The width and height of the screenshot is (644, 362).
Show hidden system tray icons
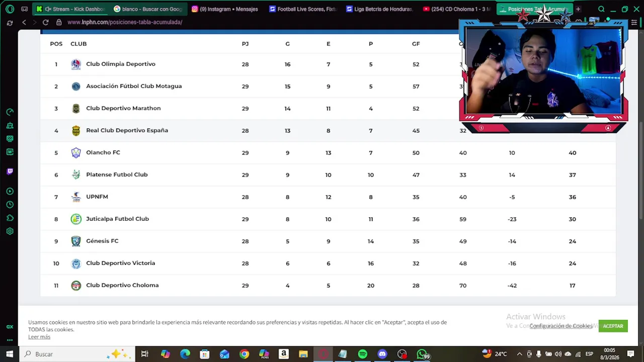519,354
